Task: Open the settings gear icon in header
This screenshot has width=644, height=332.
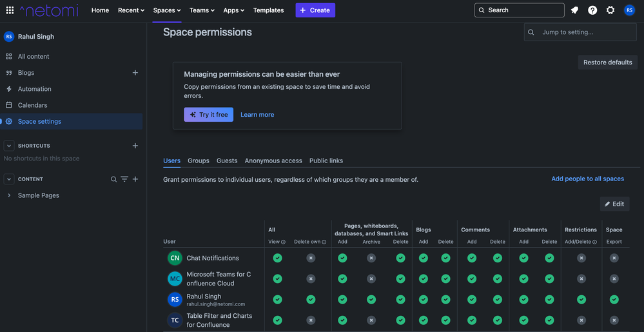Action: pyautogui.click(x=610, y=10)
